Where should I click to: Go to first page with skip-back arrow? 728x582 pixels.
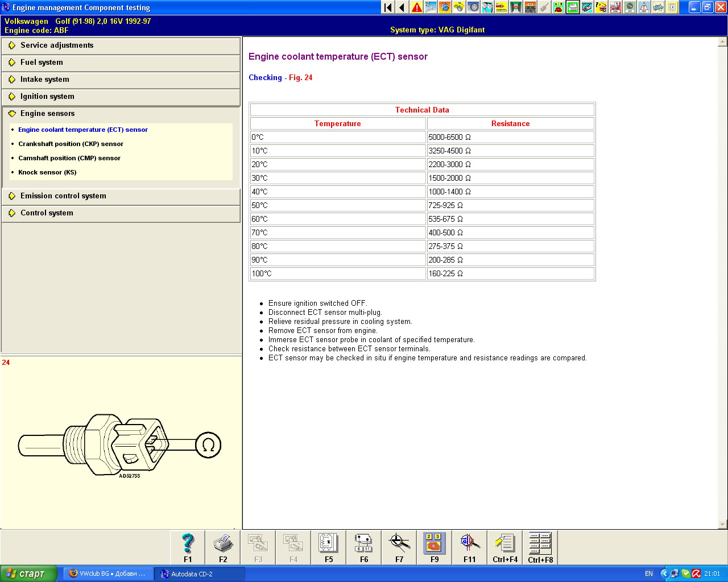tap(388, 7)
